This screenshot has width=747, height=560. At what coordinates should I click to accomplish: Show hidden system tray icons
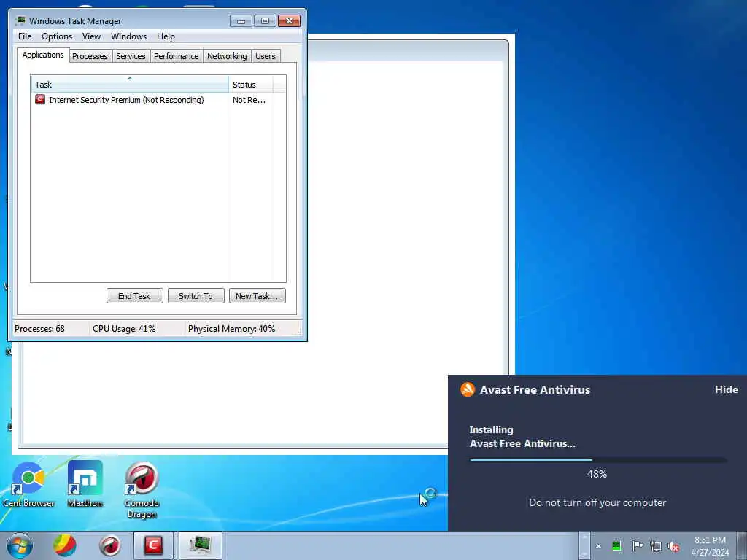(598, 546)
